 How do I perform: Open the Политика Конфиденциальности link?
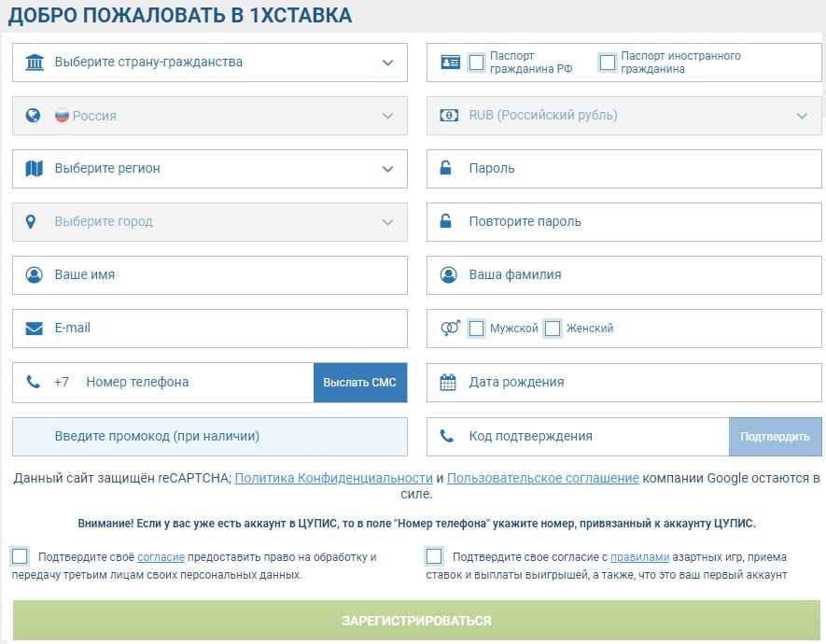[x=333, y=478]
